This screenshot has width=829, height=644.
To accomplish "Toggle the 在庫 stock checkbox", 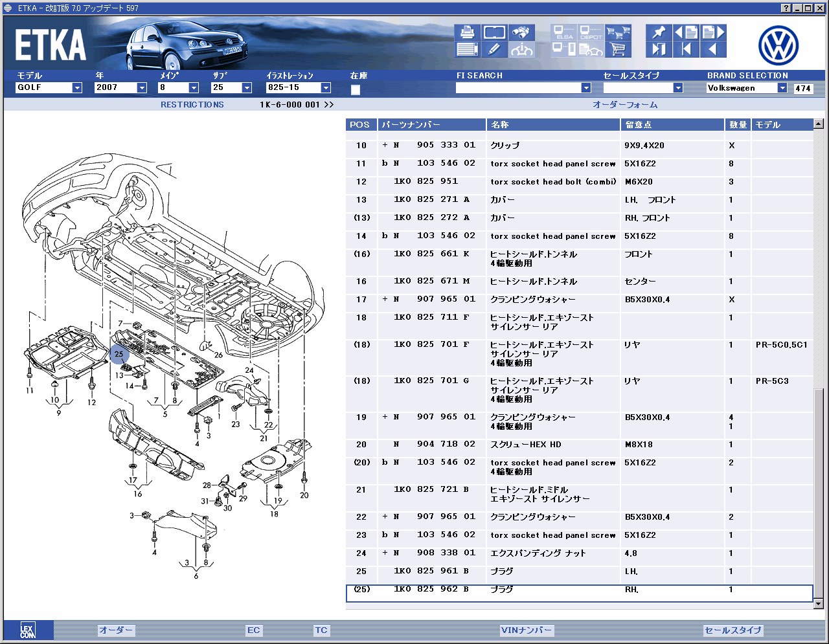I will (x=356, y=89).
